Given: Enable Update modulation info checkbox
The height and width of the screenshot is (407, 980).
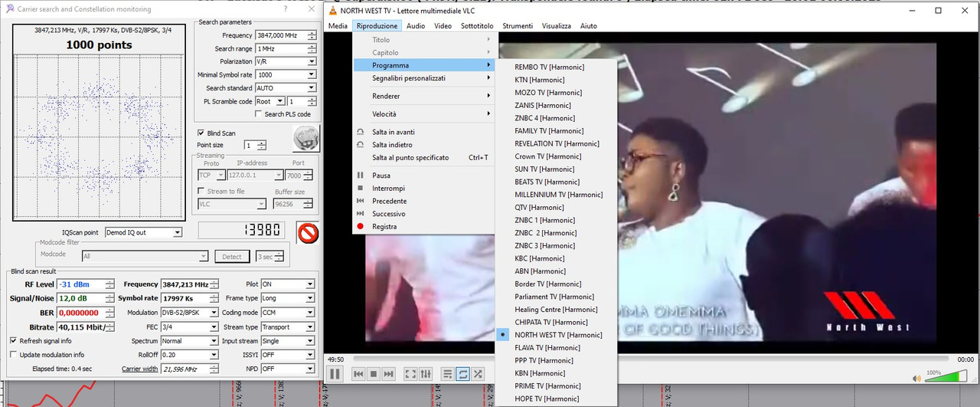Looking at the screenshot, I should pyautogui.click(x=13, y=355).
